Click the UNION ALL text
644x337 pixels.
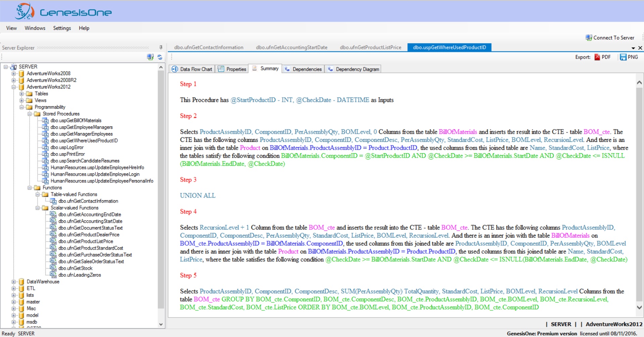click(x=197, y=195)
